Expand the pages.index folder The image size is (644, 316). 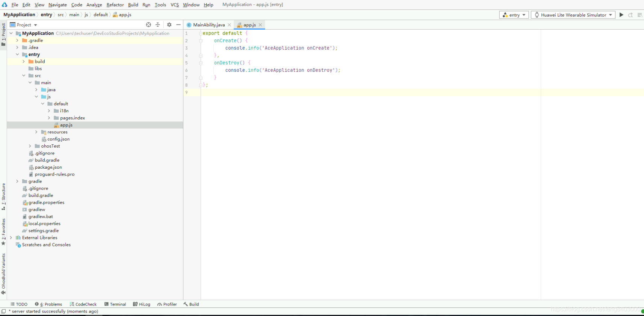coord(49,118)
